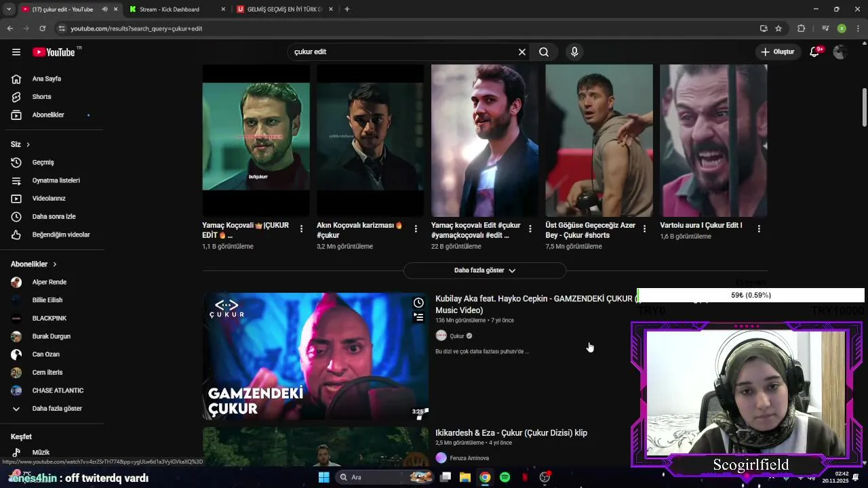
Task: Go back in browser history
Action: tap(9, 28)
